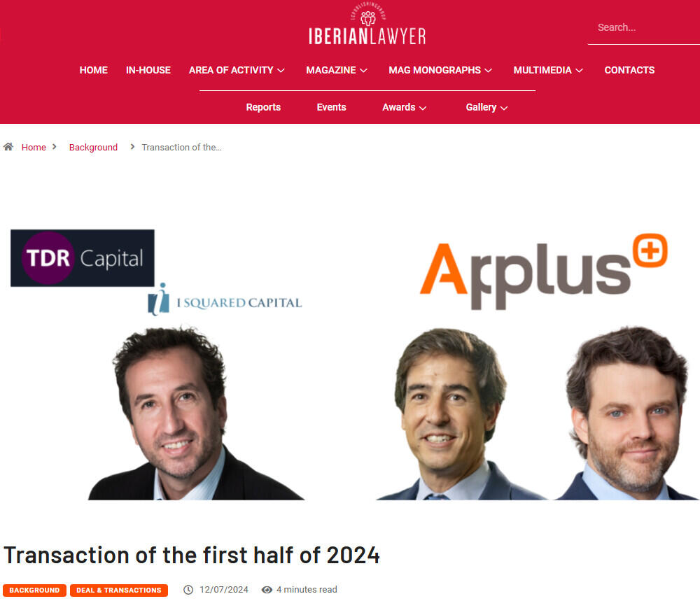Viewport: 700px width, 601px height.
Task: Click the Deal & Transactions tag
Action: 119,590
